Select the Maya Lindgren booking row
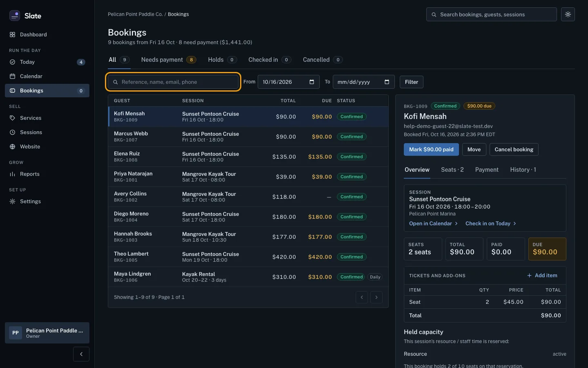This screenshot has width=588, height=368. [248, 277]
